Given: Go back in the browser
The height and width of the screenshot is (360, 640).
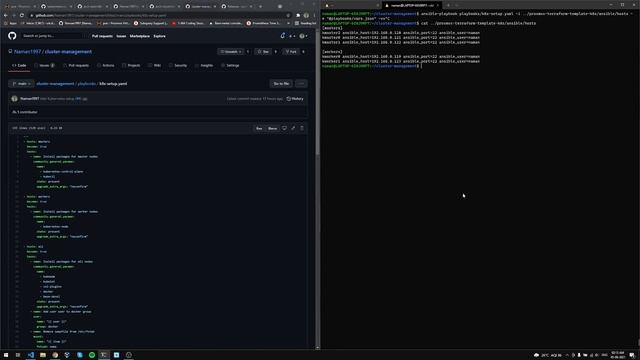Looking at the screenshot, I should (6, 15).
